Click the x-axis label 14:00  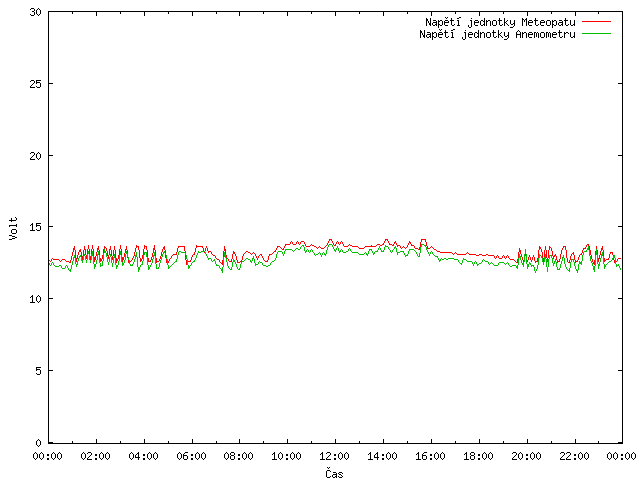point(382,456)
